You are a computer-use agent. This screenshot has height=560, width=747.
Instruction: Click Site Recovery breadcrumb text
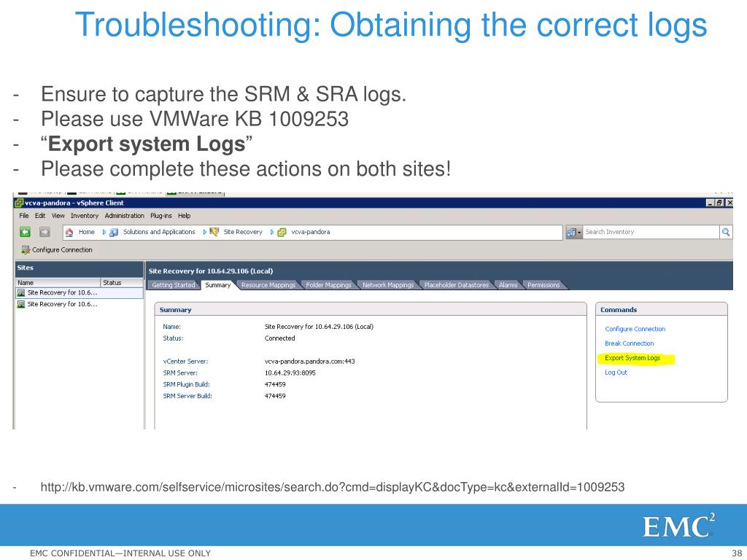[243, 232]
